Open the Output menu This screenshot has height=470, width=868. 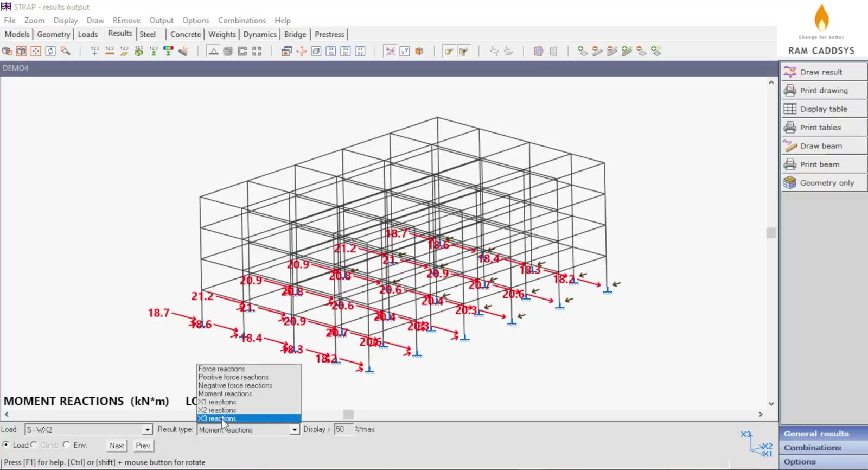point(161,20)
